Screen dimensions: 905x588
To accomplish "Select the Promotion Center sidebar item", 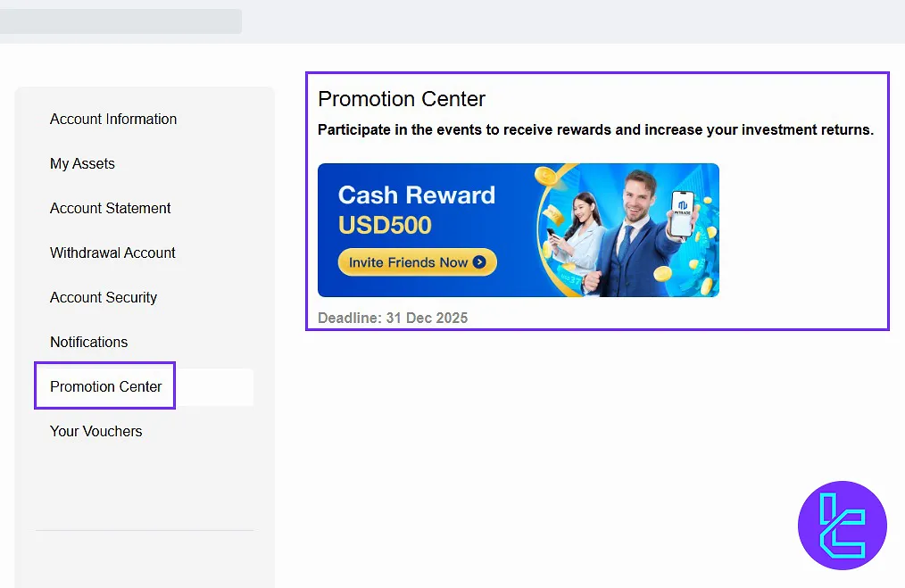I will coord(106,386).
